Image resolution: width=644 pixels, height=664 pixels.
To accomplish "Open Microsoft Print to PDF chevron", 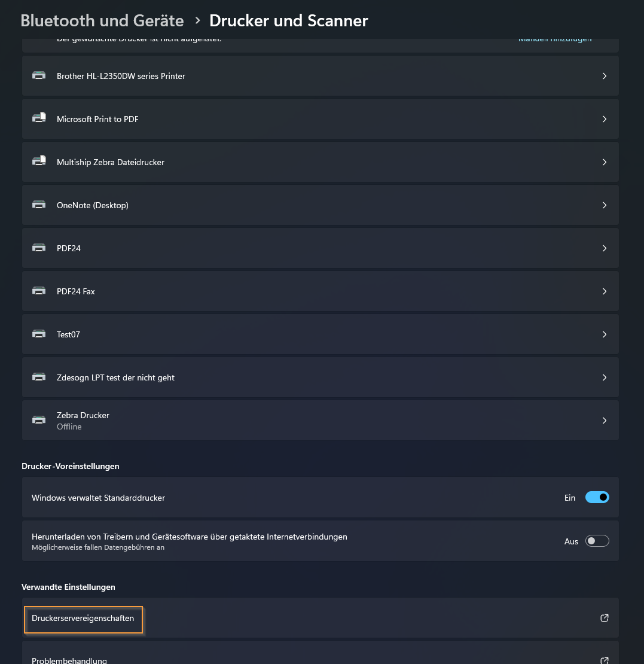I will tap(604, 119).
